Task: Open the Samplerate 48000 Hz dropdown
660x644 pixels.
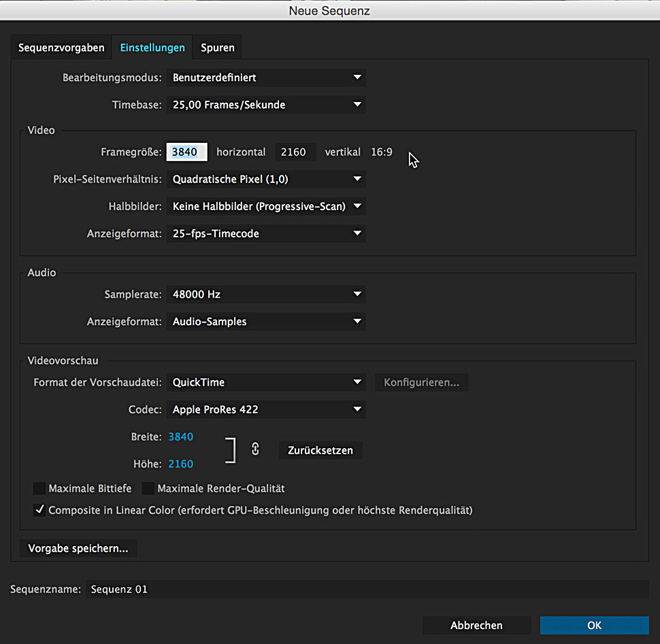Action: tap(266, 294)
